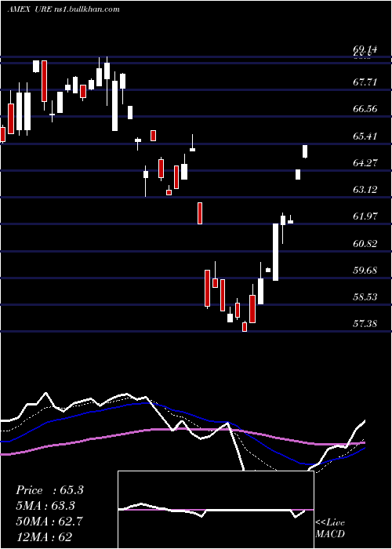The width and height of the screenshot is (392, 549).
Task: Click the 'AMEX URE ns1.bullkhan.com' chart title
Action: pos(64,9)
